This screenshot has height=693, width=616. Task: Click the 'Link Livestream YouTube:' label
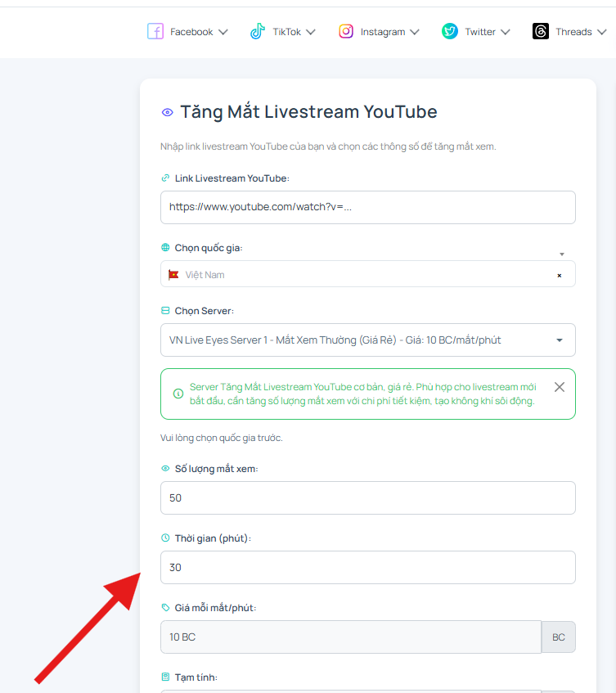[232, 178]
